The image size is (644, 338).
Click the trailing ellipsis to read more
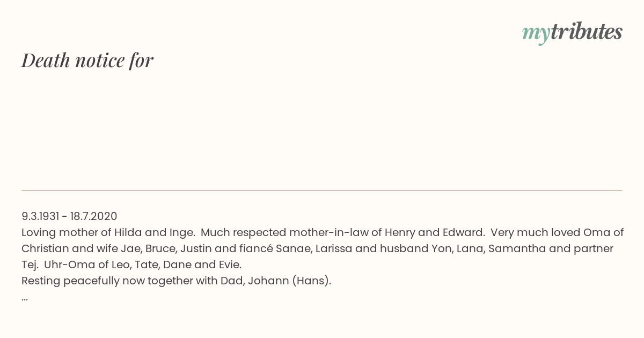[25, 298]
